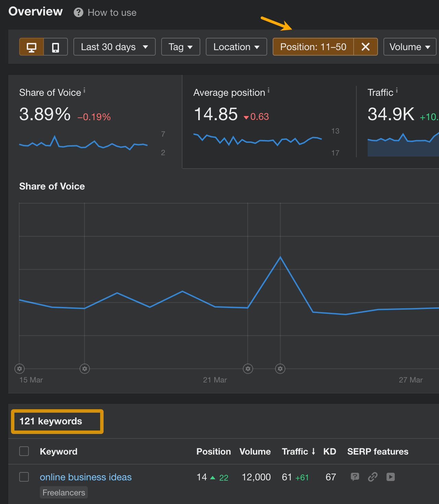Click the Traffic metric info icon

pyautogui.click(x=397, y=90)
